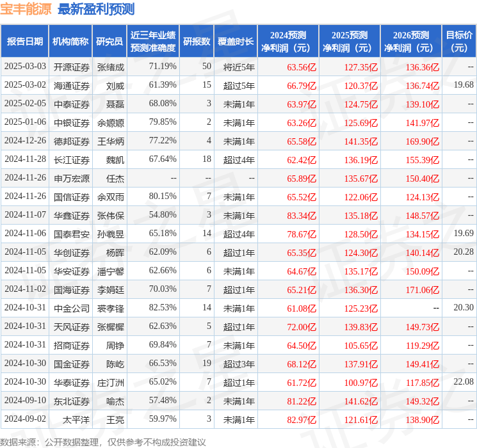Click institution 国泰君安
Screen dimensions: 477x448
(72, 234)
